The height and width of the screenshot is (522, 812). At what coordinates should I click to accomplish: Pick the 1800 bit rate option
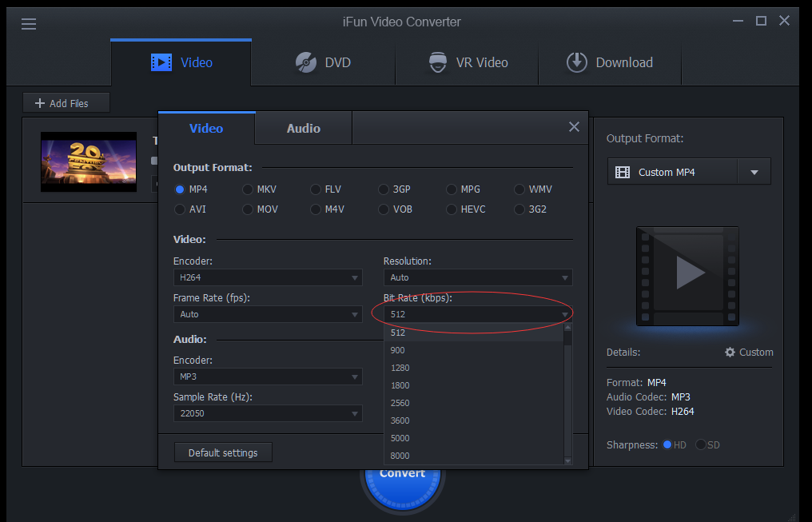[x=474, y=385]
